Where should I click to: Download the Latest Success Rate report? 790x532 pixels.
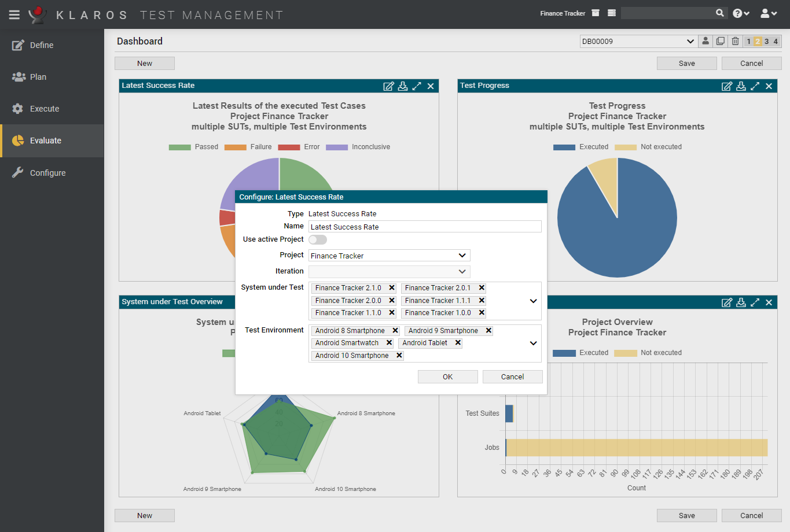[403, 86]
